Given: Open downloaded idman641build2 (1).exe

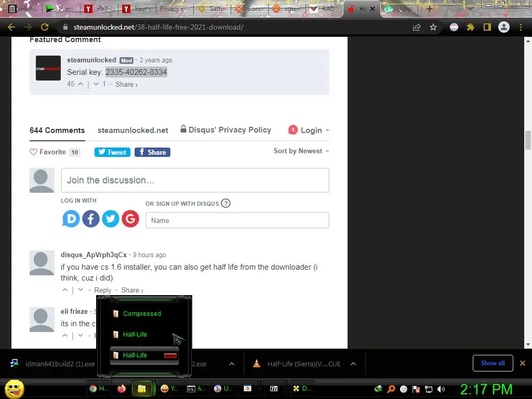Looking at the screenshot, I should point(52,364).
